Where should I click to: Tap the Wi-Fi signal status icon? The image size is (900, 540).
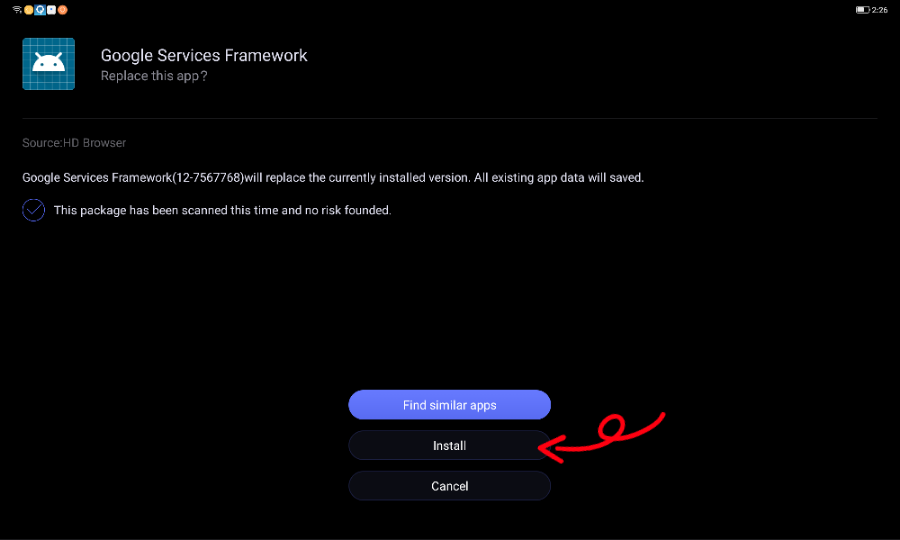click(17, 10)
